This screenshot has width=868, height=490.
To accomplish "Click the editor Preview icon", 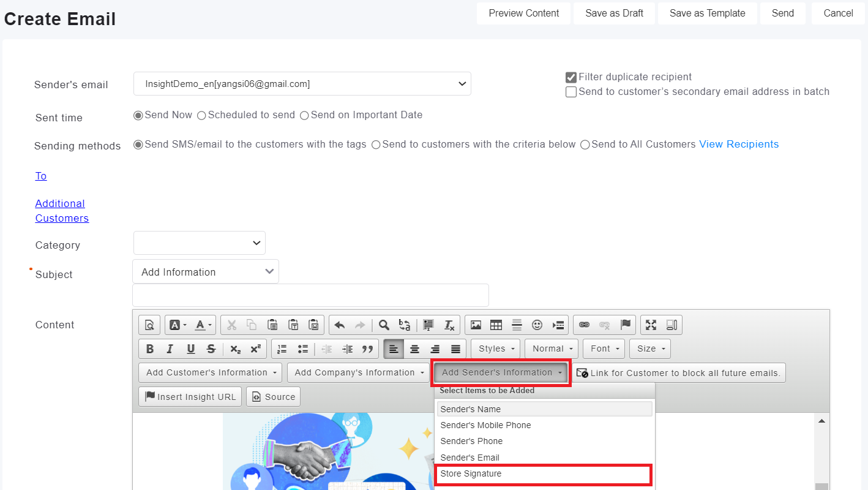I will (x=149, y=325).
